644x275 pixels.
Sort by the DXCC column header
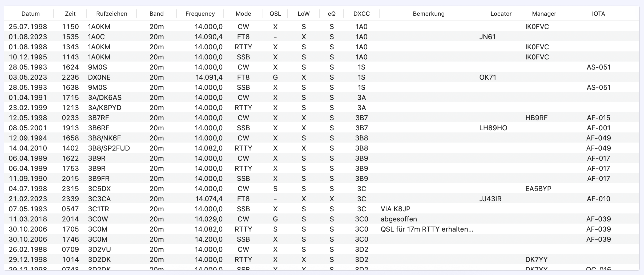pyautogui.click(x=361, y=14)
